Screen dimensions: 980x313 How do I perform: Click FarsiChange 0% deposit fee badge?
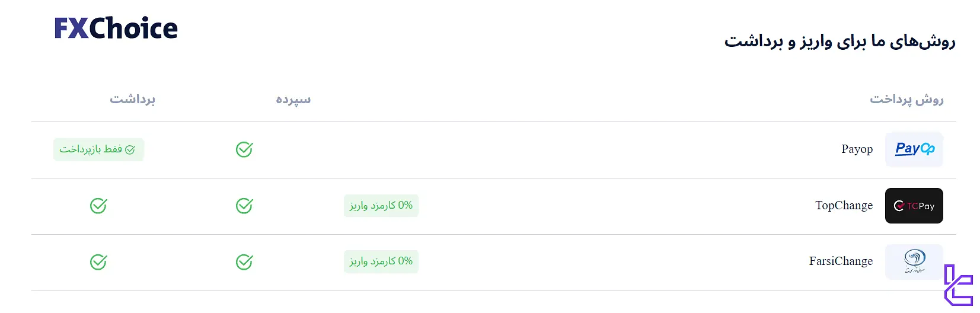point(381,261)
